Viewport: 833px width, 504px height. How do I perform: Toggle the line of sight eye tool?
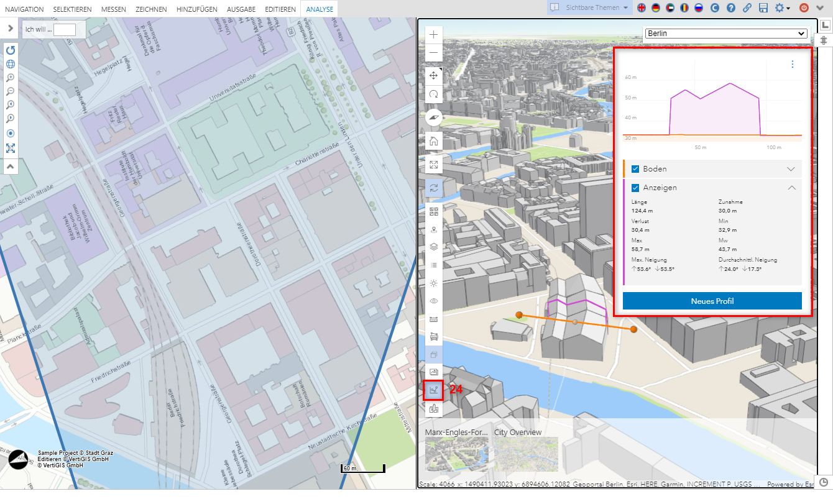coord(433,301)
